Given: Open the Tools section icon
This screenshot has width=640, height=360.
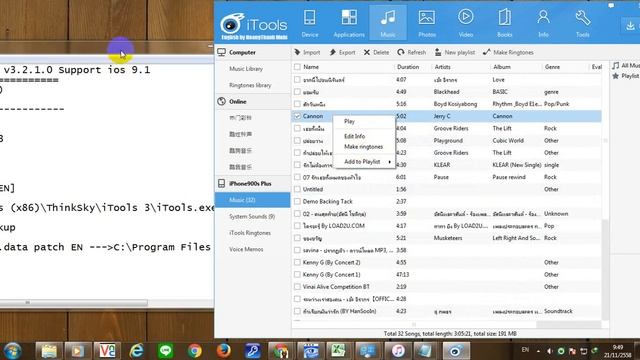Looking at the screenshot, I should [x=582, y=23].
